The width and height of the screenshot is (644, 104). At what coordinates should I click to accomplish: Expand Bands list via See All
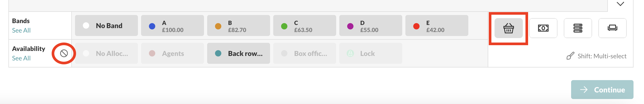coord(21,30)
